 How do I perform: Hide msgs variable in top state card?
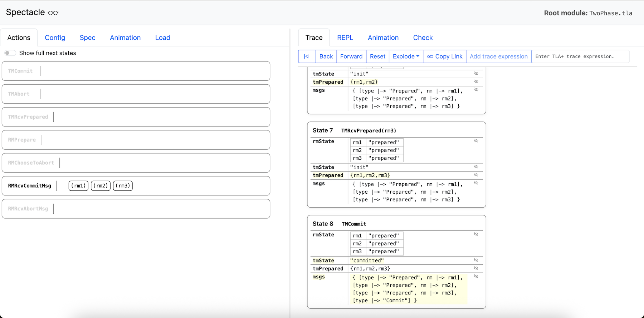point(476,90)
